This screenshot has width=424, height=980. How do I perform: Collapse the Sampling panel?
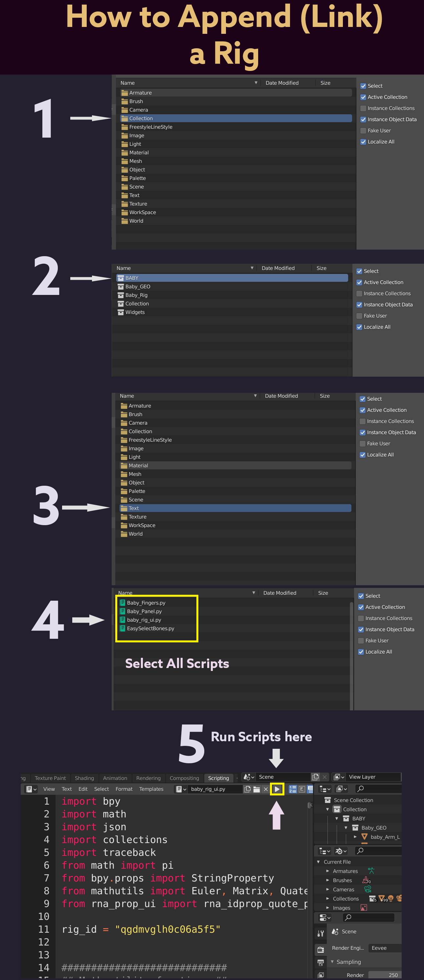pyautogui.click(x=332, y=961)
